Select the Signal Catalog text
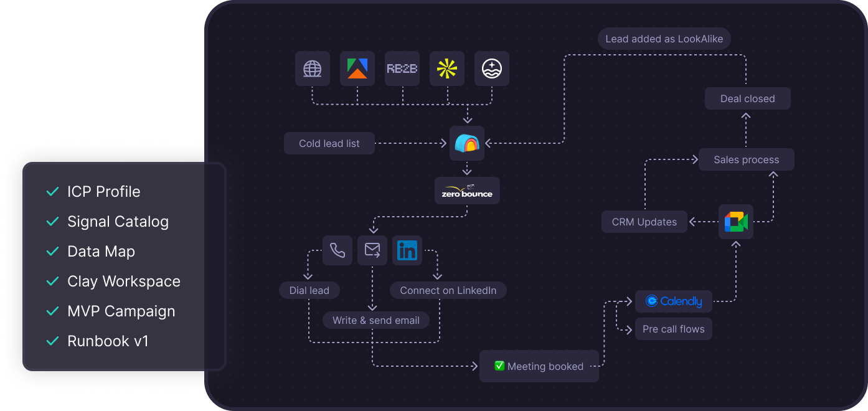The width and height of the screenshot is (868, 411). pyautogui.click(x=118, y=222)
